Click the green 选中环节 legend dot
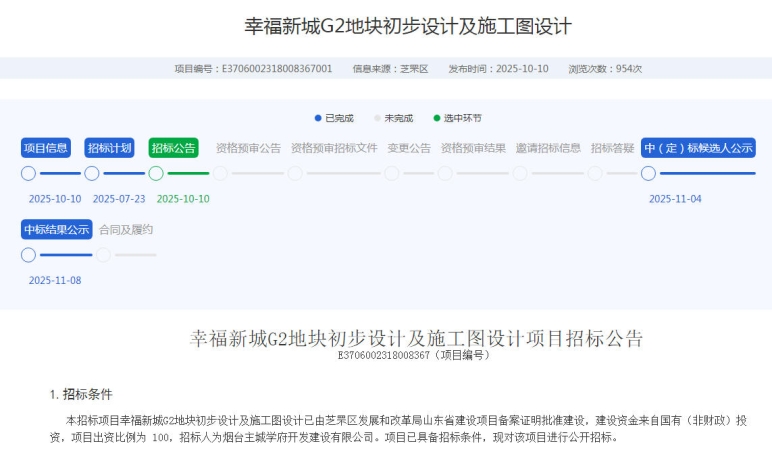The image size is (772, 456). pos(437,118)
